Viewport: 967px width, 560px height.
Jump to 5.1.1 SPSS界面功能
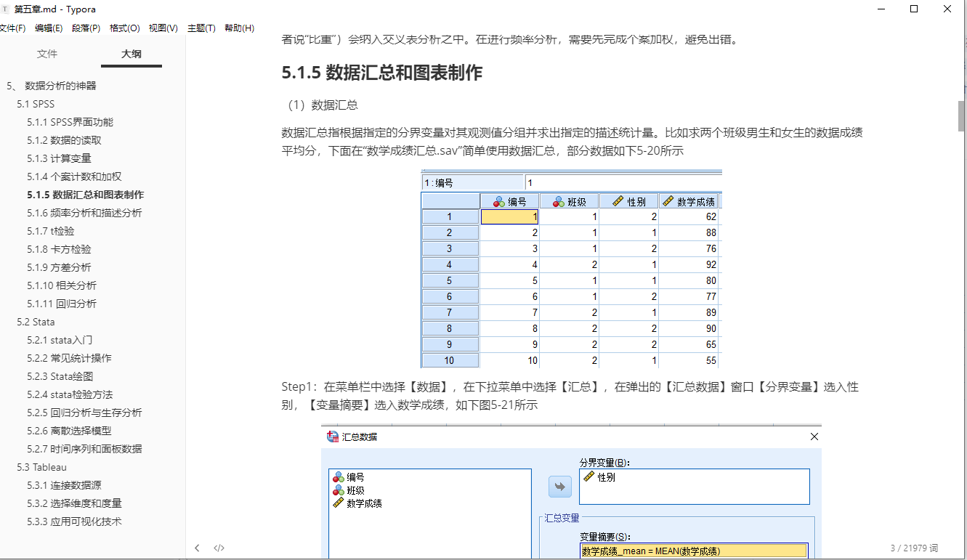70,122
